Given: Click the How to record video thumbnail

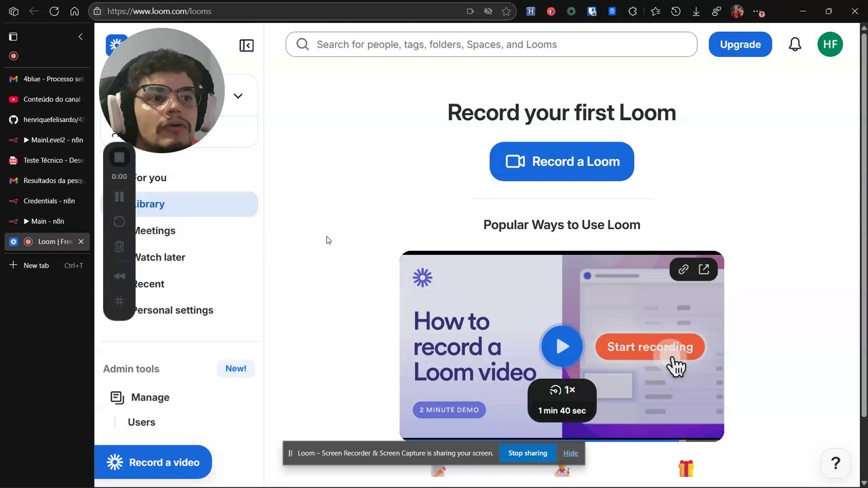Looking at the screenshot, I should [x=561, y=346].
